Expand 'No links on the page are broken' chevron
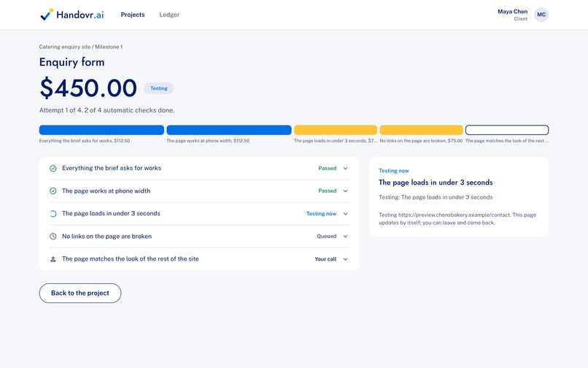This screenshot has height=368, width=588. (x=345, y=236)
